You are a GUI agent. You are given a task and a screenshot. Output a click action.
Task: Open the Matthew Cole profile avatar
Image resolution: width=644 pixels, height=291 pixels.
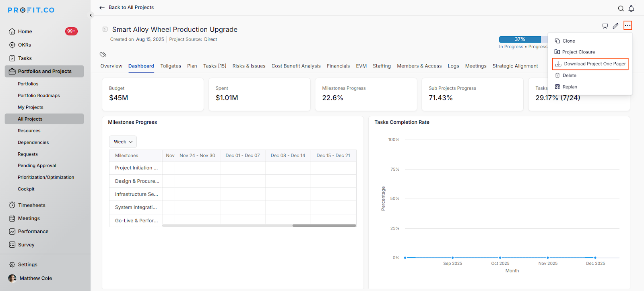12,278
